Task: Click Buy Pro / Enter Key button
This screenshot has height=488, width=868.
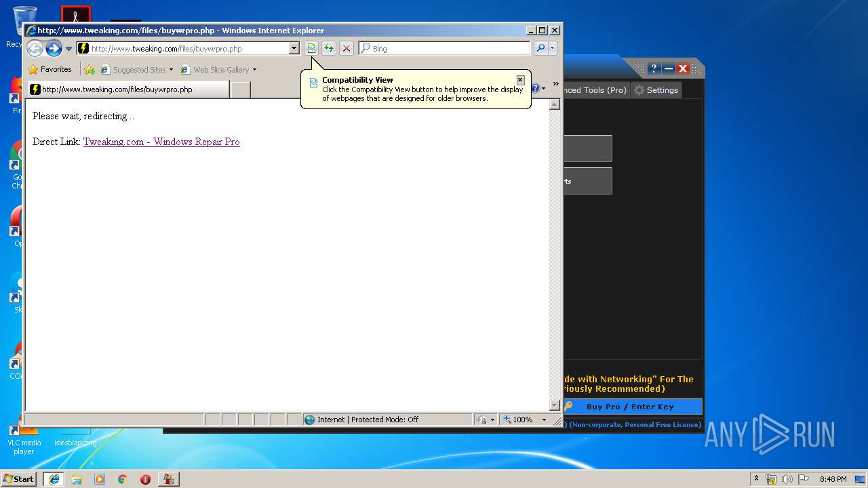Action: 633,407
